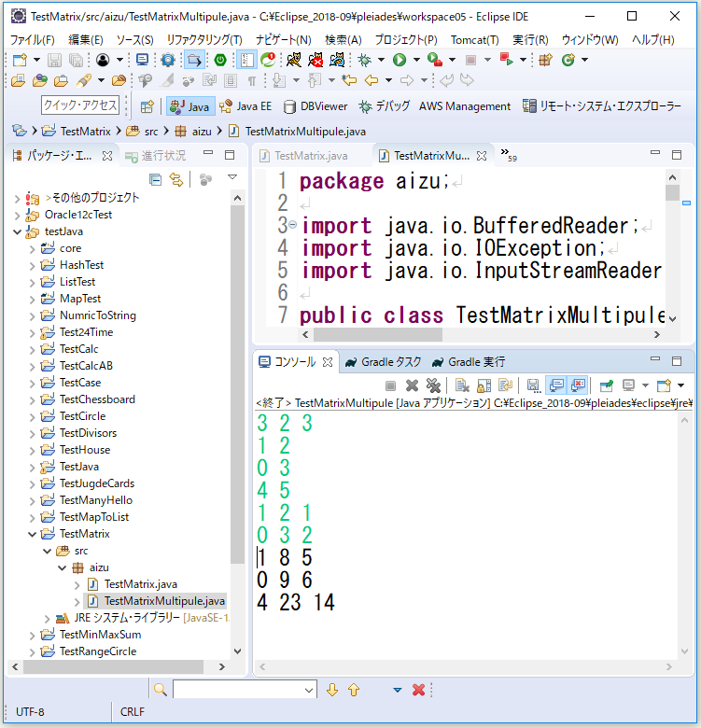The height and width of the screenshot is (728, 701).
Task: Toggle Show Line Numbers toolbar button
Action: (246, 60)
